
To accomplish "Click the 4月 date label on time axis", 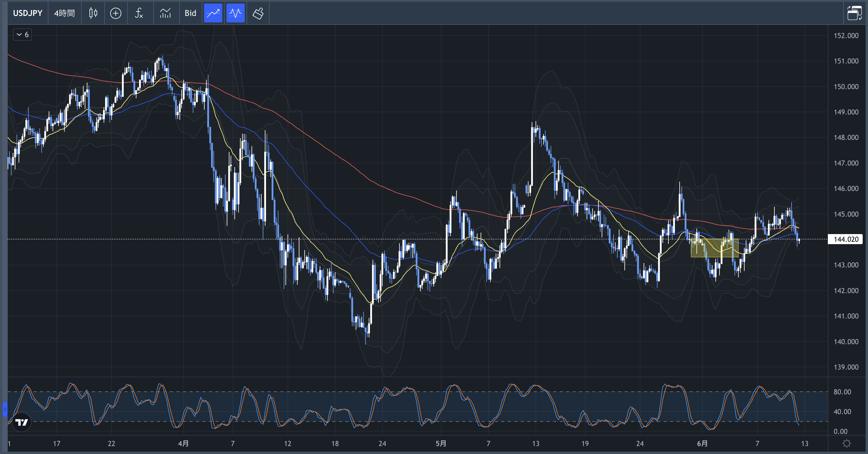I will pyautogui.click(x=183, y=443).
